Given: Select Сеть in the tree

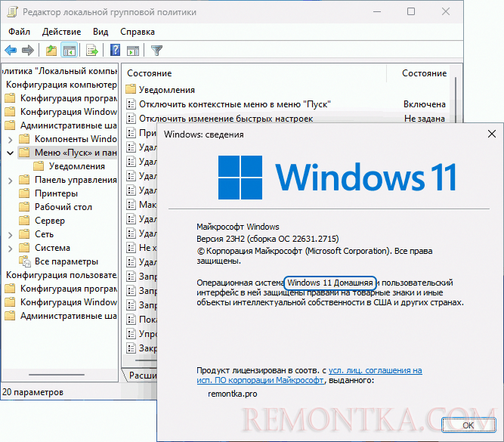Looking at the screenshot, I should pos(44,234).
